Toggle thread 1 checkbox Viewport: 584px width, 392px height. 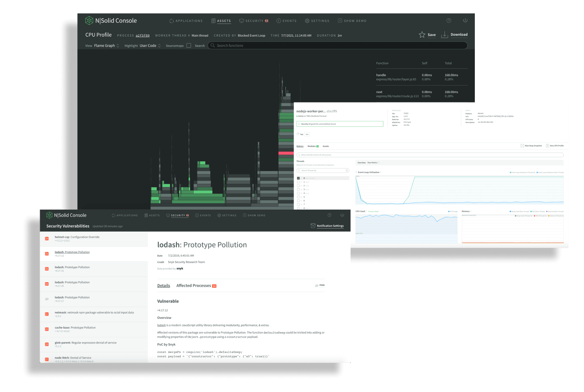coord(298,182)
